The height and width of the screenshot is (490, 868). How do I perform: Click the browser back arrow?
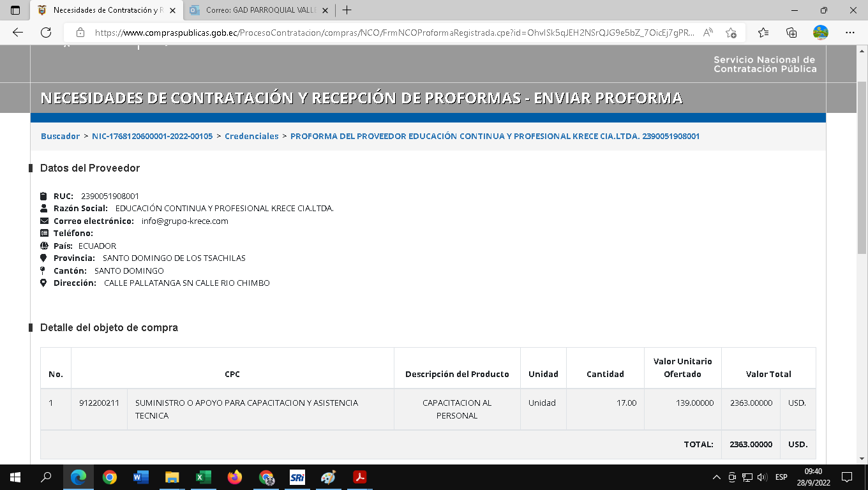18,33
